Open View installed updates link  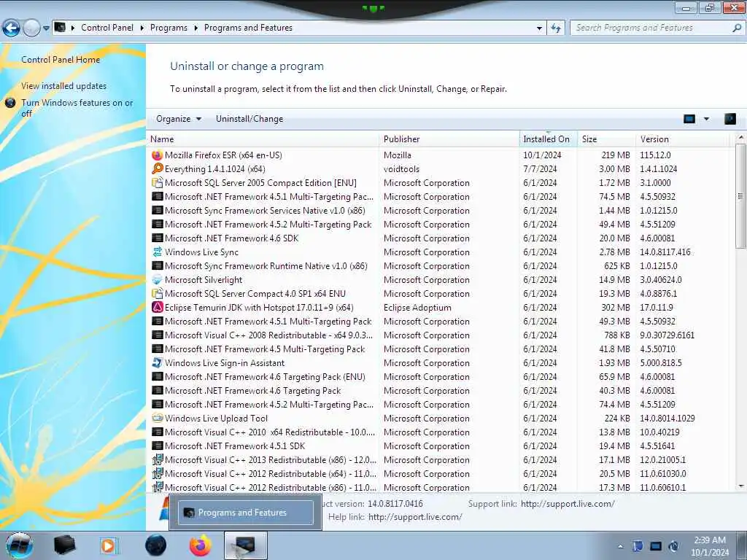[64, 86]
